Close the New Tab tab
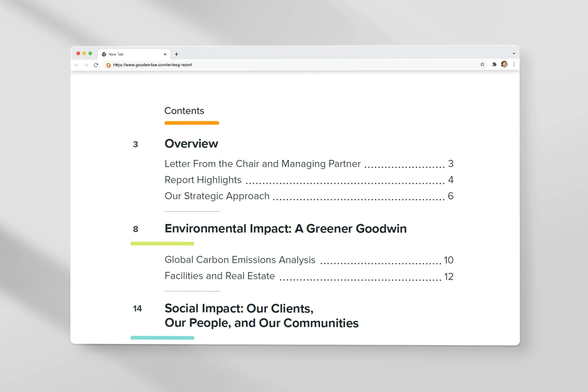The image size is (588, 392). click(165, 54)
